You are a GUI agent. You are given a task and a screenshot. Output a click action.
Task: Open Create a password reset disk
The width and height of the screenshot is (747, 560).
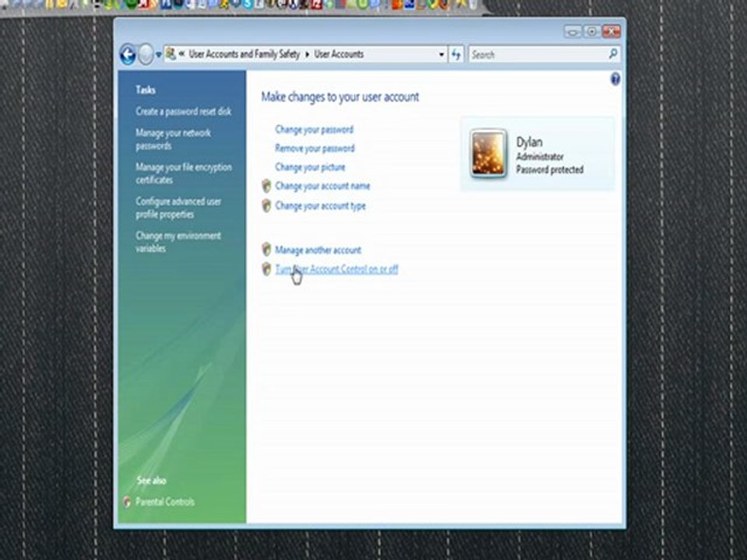[x=184, y=111]
